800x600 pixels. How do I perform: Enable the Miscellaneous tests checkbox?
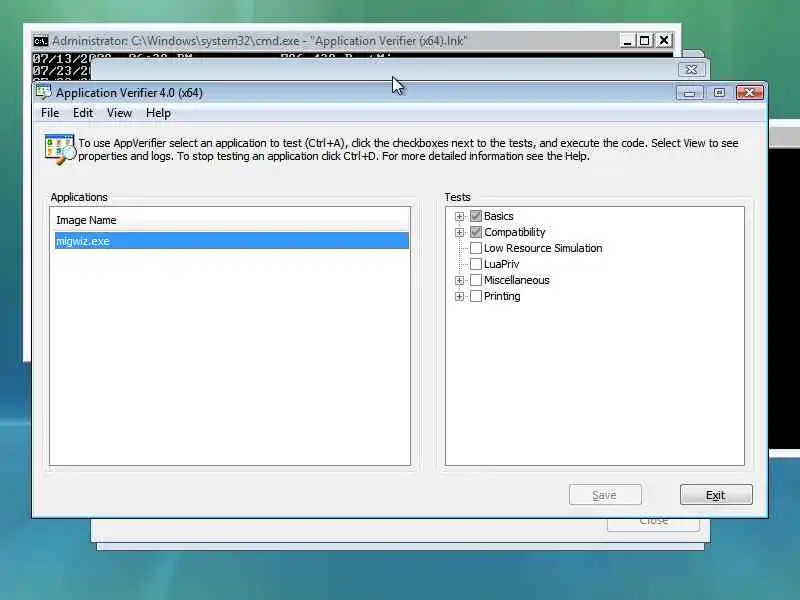tap(476, 280)
